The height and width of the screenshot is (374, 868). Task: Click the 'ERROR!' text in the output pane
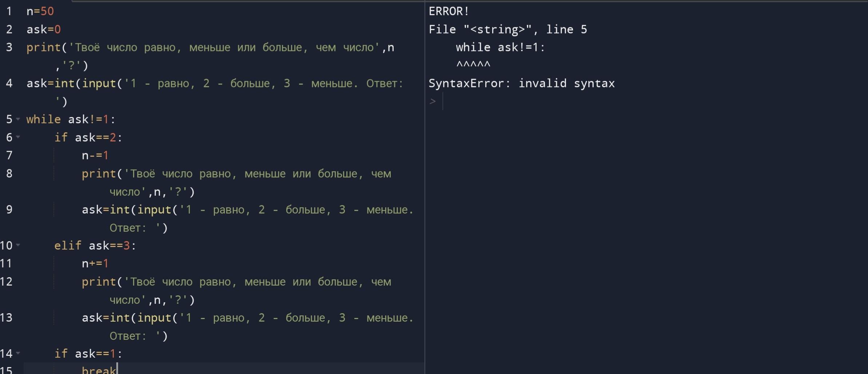(449, 11)
